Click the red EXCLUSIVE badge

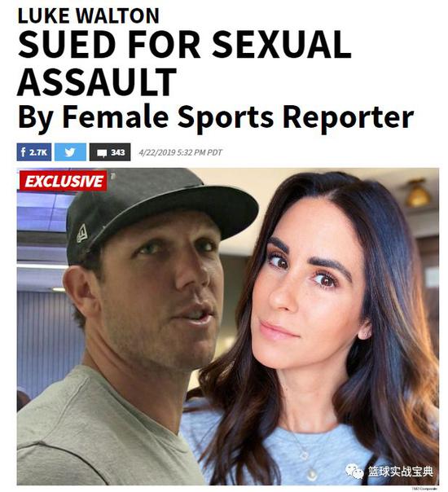click(x=63, y=181)
